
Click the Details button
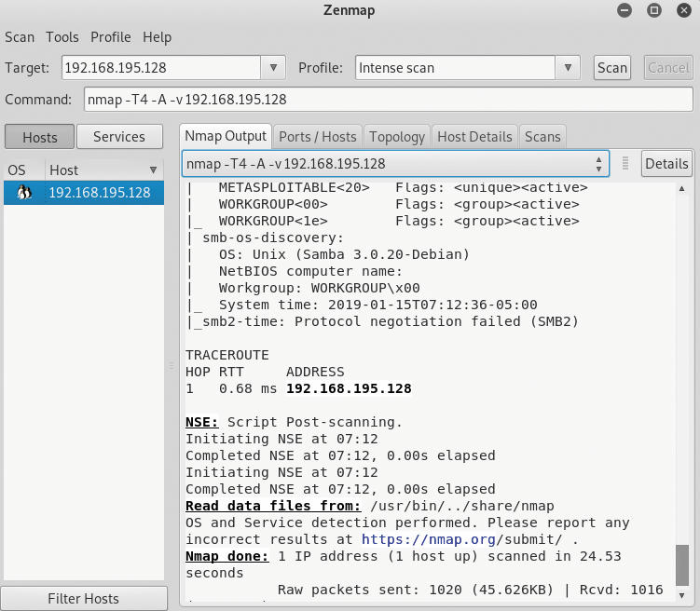pyautogui.click(x=666, y=164)
